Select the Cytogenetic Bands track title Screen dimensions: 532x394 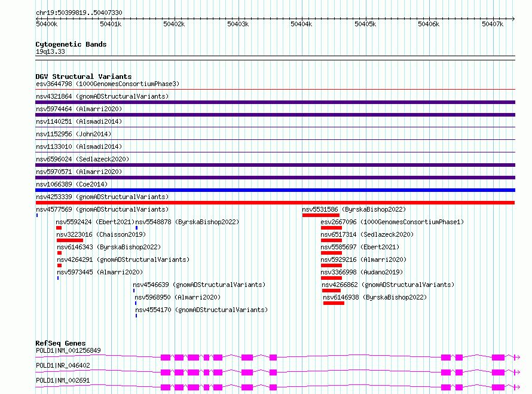point(71,44)
